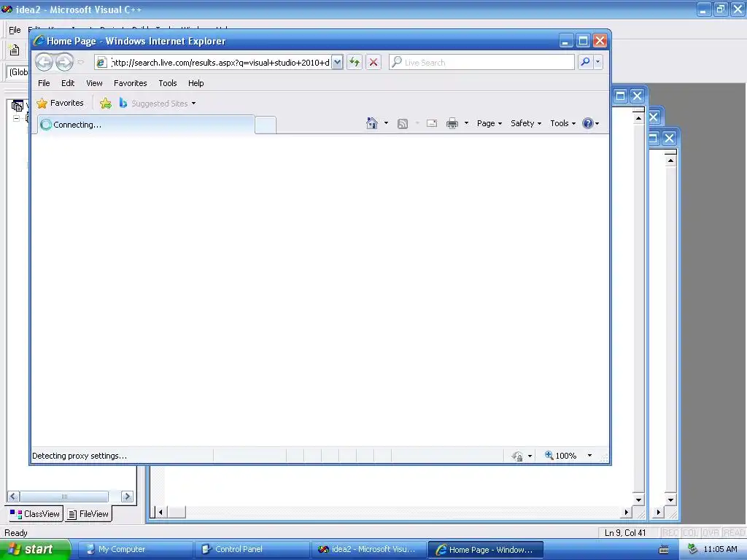
Task: Click Visual C++ File menu
Action: (x=15, y=30)
